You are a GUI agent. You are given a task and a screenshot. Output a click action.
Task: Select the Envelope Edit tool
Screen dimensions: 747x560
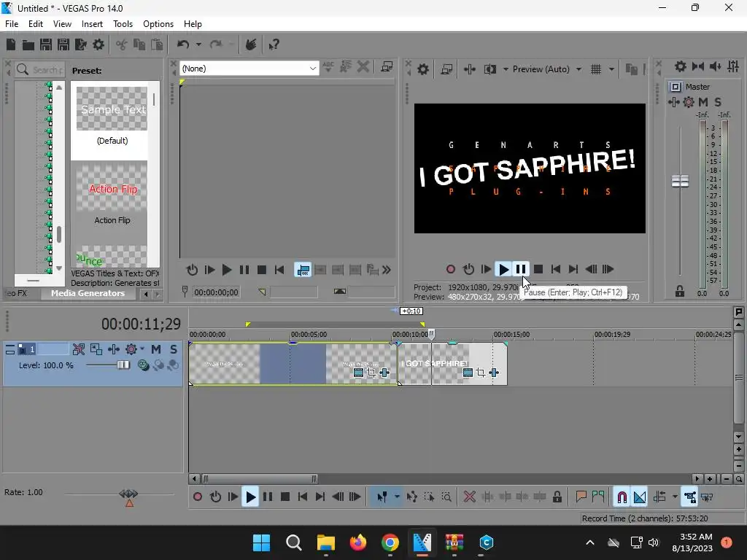click(412, 497)
